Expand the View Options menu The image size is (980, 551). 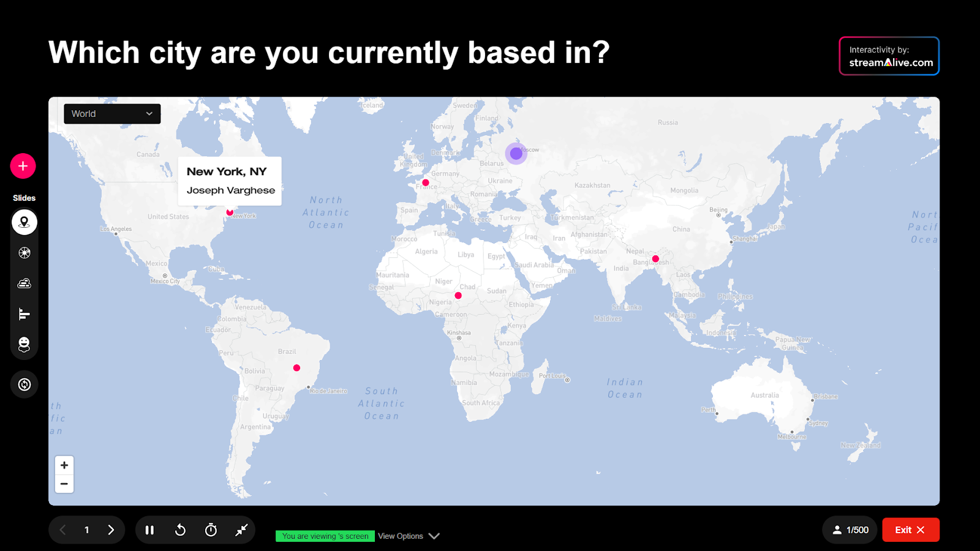pos(409,536)
